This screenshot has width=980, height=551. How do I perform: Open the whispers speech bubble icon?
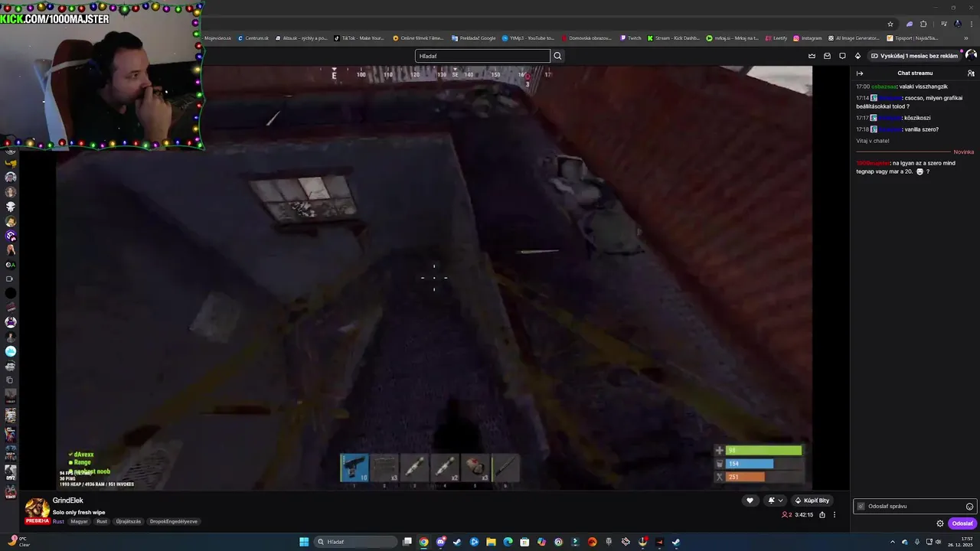[x=842, y=56]
